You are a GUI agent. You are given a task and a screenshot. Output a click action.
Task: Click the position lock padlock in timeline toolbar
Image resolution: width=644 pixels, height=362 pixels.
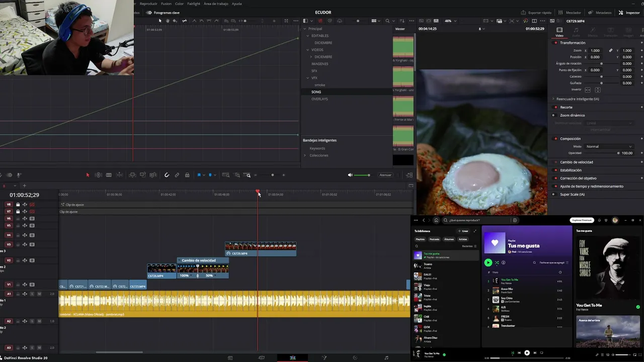(187, 175)
